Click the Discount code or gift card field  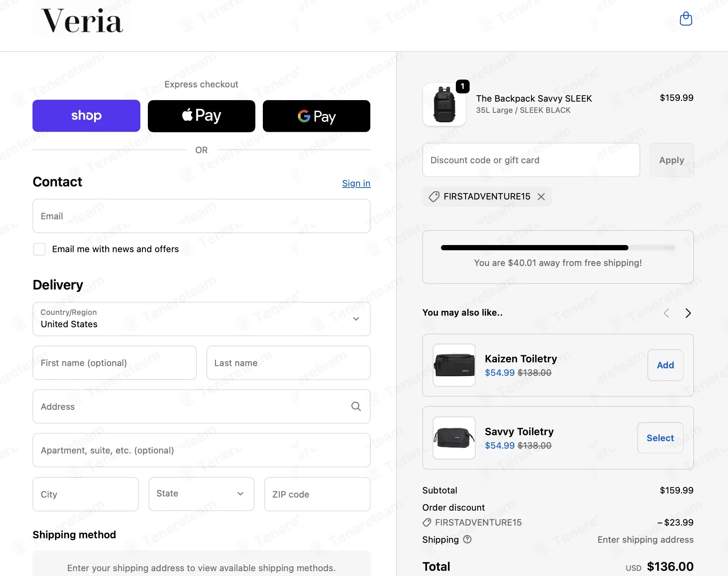(531, 160)
